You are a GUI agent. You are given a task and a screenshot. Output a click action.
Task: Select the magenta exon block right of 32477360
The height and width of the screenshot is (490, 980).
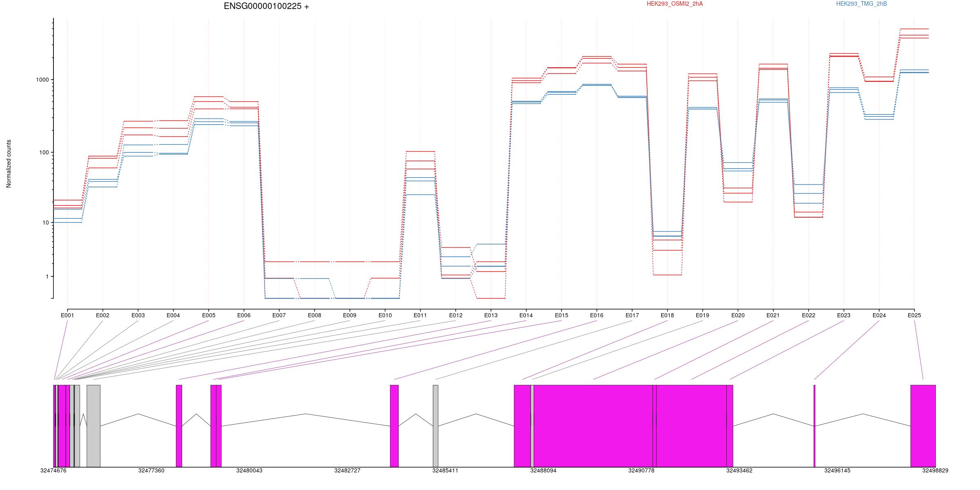tap(179, 426)
